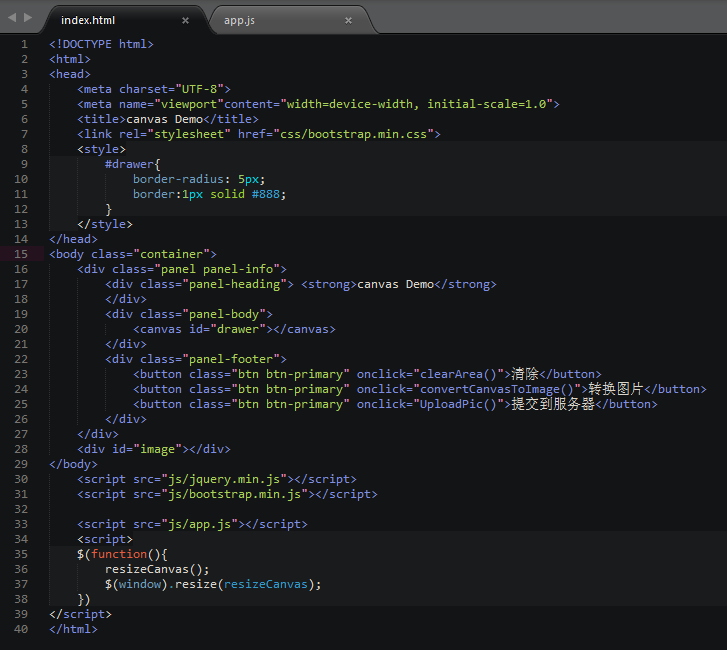This screenshot has height=650, width=727.
Task: Click $(window).resize on line 37
Action: coord(160,584)
